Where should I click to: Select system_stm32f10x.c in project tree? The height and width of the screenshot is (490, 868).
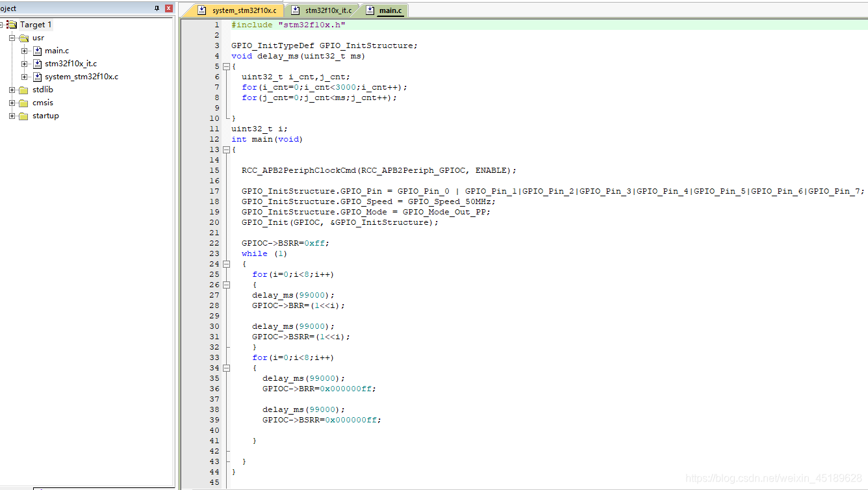(81, 77)
